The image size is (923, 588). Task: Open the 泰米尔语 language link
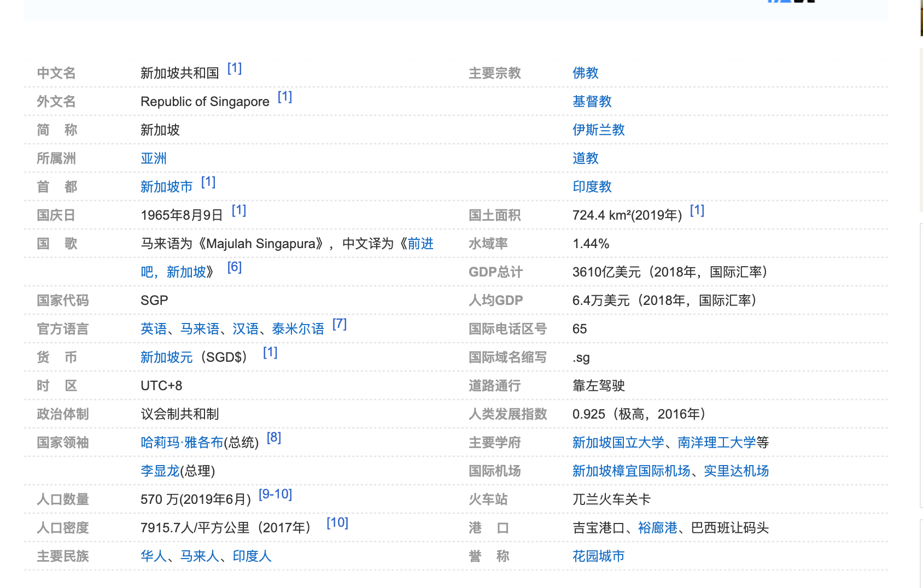298,329
